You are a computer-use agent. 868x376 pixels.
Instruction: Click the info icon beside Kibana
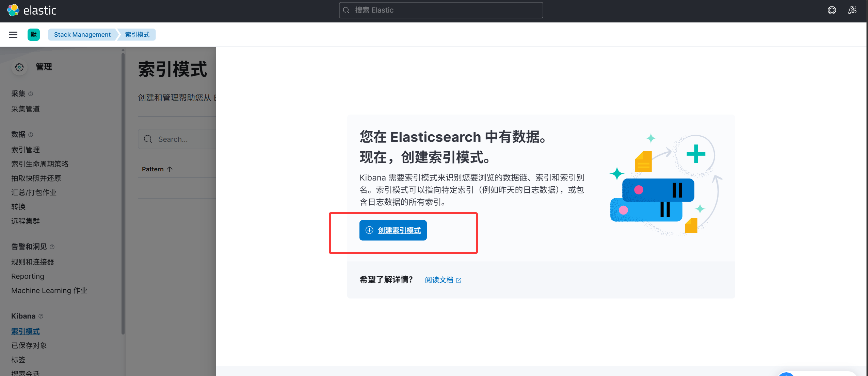[41, 316]
